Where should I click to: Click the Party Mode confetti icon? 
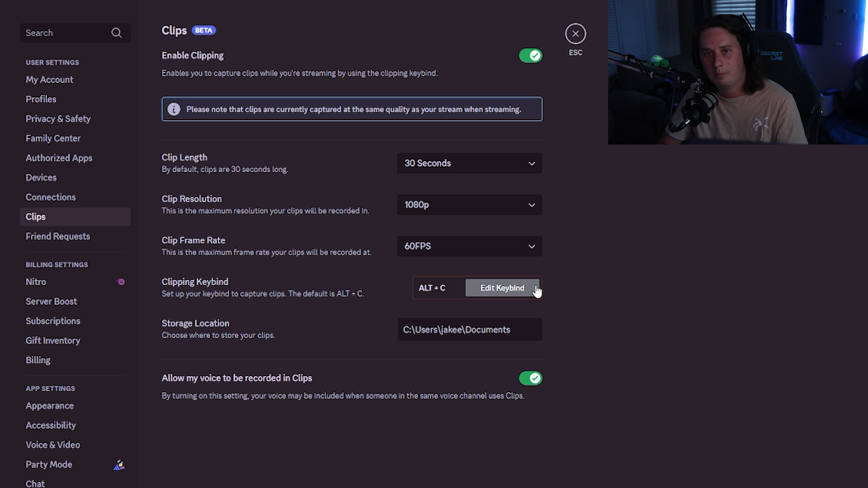point(119,465)
